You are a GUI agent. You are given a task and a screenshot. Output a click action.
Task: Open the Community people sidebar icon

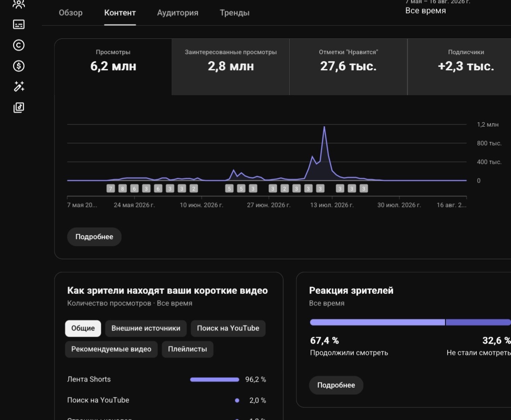tap(19, 4)
